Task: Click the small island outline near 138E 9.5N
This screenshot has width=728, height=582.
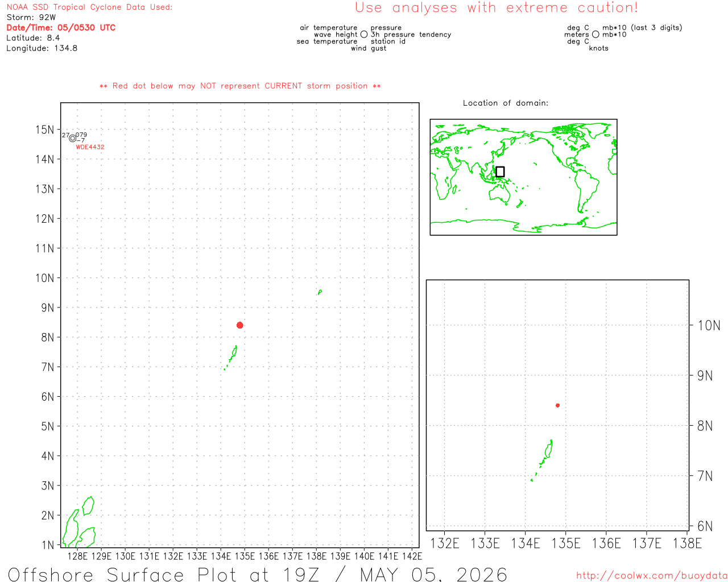Action: coord(320,292)
